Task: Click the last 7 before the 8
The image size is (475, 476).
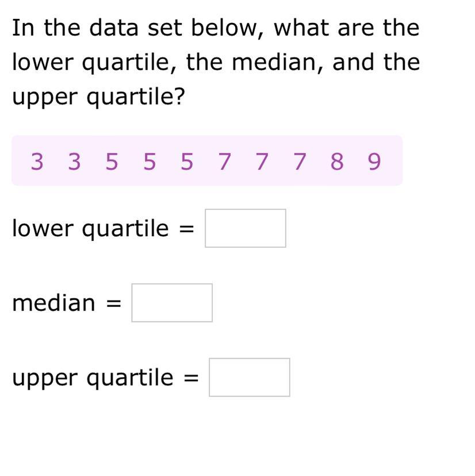Action: coord(300,162)
